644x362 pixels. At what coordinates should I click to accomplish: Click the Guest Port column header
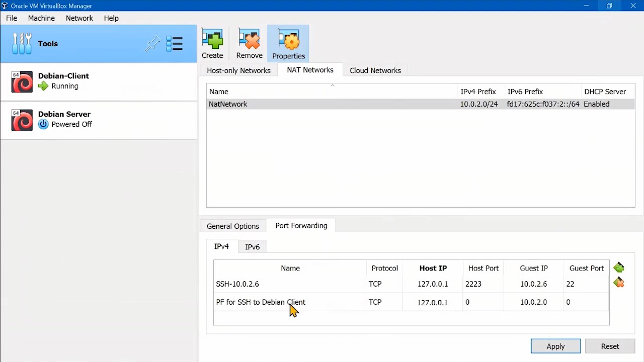click(x=586, y=268)
